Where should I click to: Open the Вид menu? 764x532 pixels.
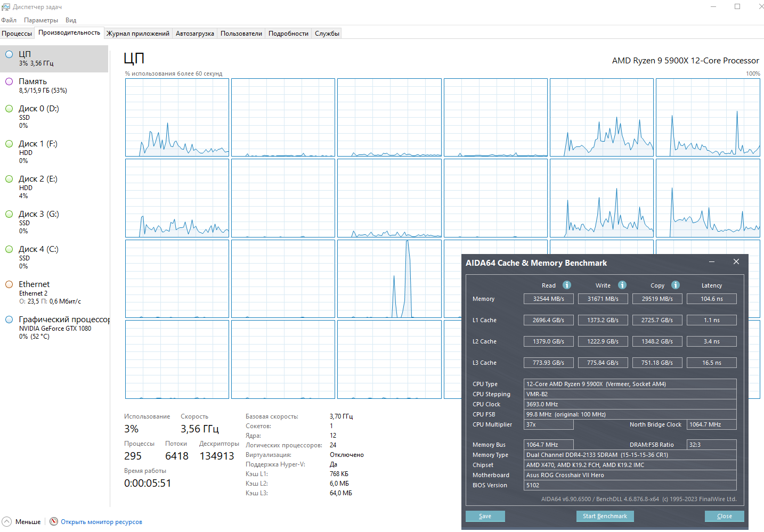(x=71, y=20)
